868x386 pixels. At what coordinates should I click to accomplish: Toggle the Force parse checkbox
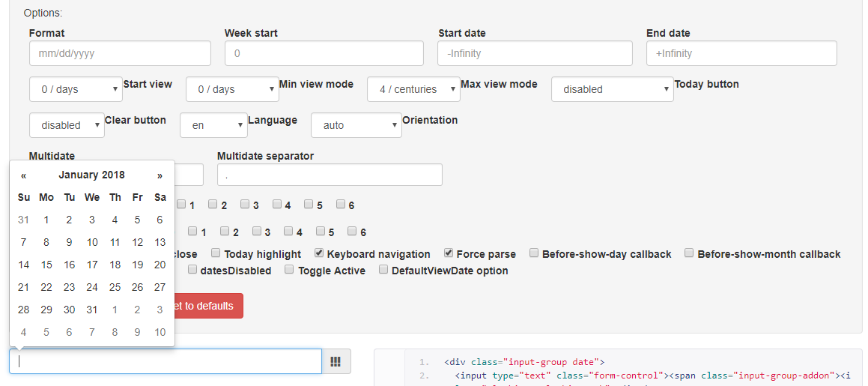(449, 253)
